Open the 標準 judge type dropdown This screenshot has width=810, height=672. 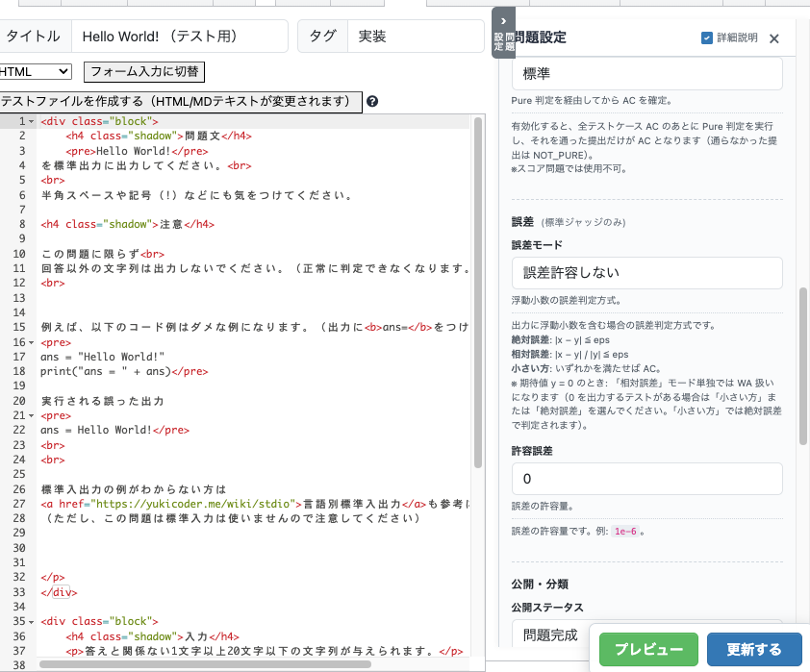(x=646, y=73)
